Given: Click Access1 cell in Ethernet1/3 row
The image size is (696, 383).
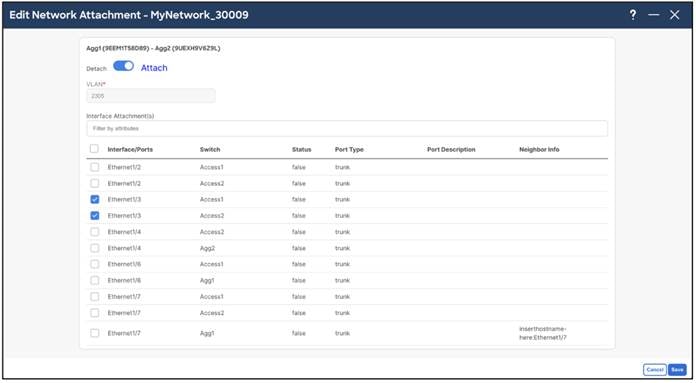Looking at the screenshot, I should click(212, 199).
